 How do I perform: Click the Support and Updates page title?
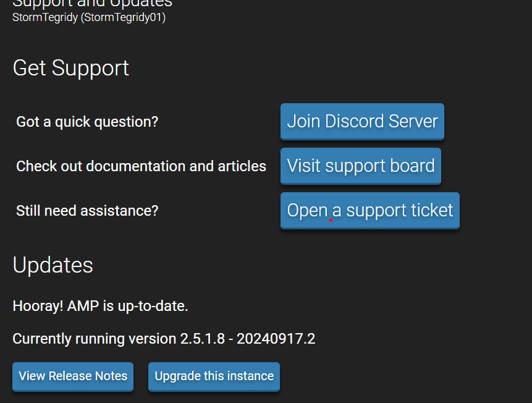(x=92, y=3)
